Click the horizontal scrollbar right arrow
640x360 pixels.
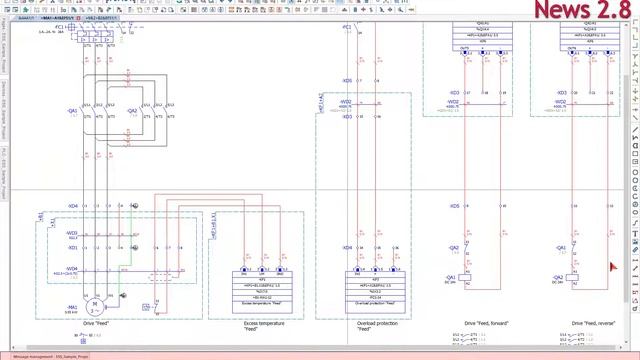pos(621,347)
